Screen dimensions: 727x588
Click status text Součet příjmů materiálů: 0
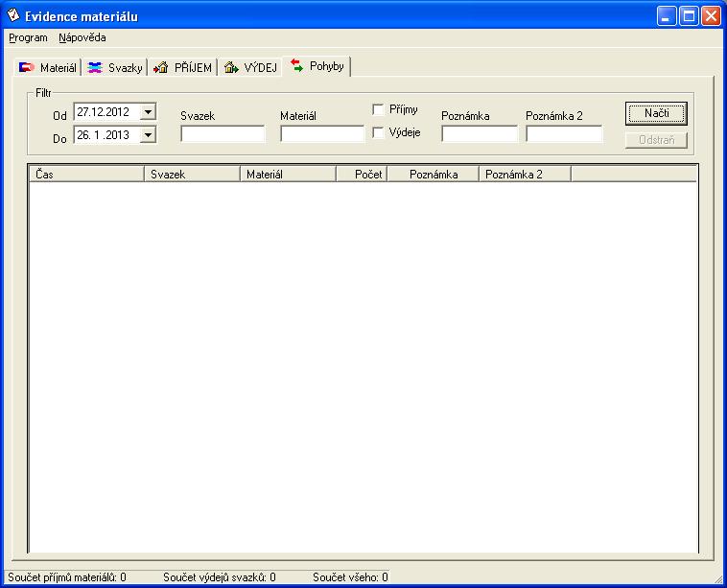[67, 577]
